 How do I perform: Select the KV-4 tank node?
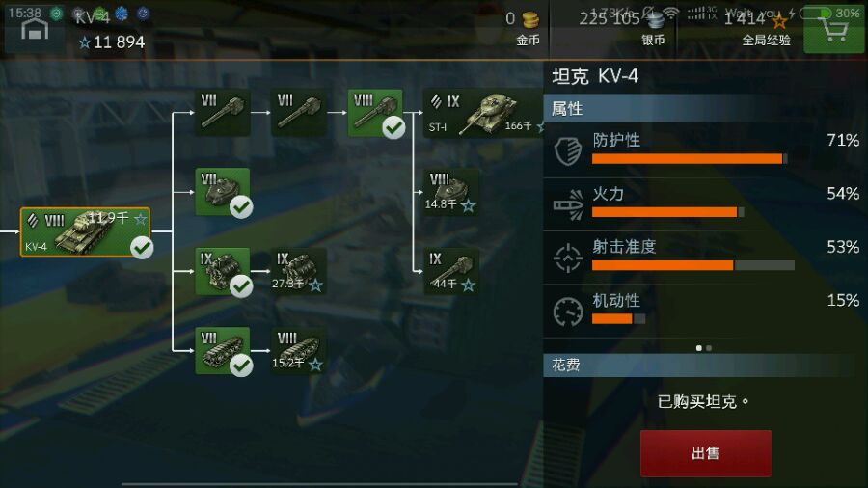85,231
